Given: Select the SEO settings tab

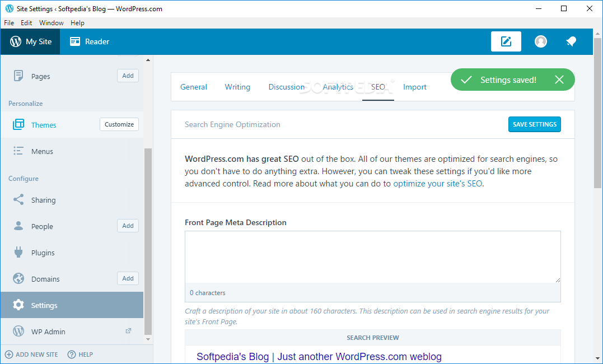Looking at the screenshot, I should pyautogui.click(x=378, y=87).
